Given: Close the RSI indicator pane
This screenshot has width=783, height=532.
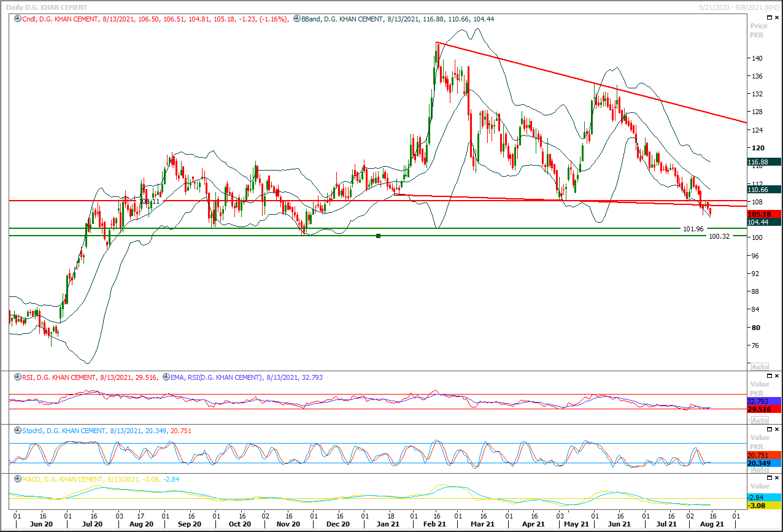Looking at the screenshot, I should pyautogui.click(x=778, y=375).
